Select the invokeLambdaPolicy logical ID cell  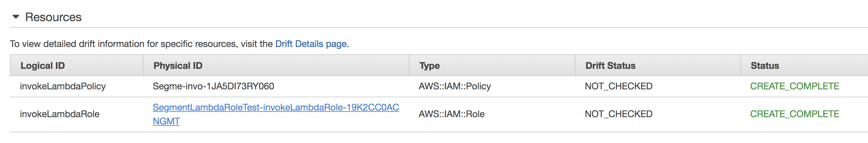tap(63, 86)
